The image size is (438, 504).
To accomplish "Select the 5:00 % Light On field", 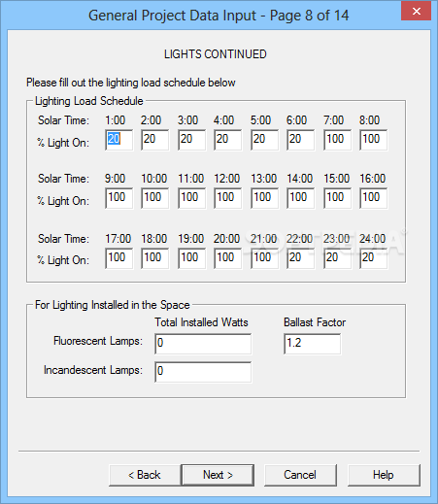I will pos(264,140).
